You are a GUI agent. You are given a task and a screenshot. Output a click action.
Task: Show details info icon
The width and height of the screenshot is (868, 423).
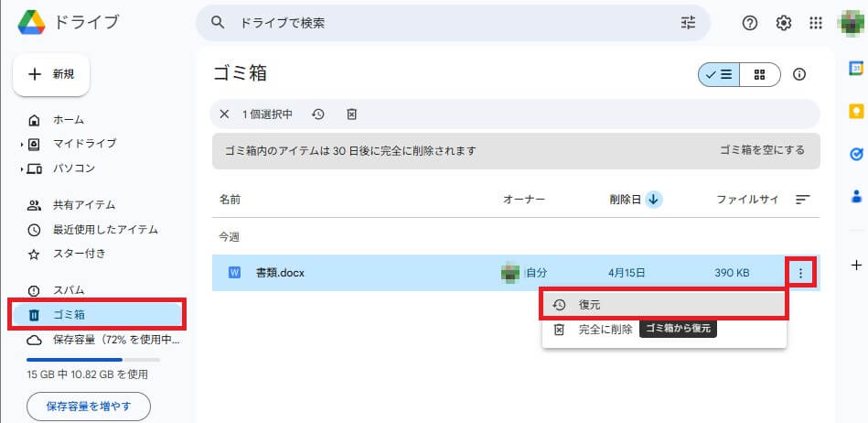pyautogui.click(x=799, y=74)
